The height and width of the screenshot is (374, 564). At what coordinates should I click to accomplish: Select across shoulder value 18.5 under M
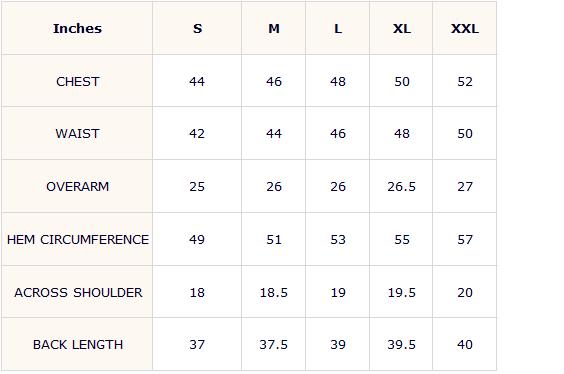coord(274,292)
